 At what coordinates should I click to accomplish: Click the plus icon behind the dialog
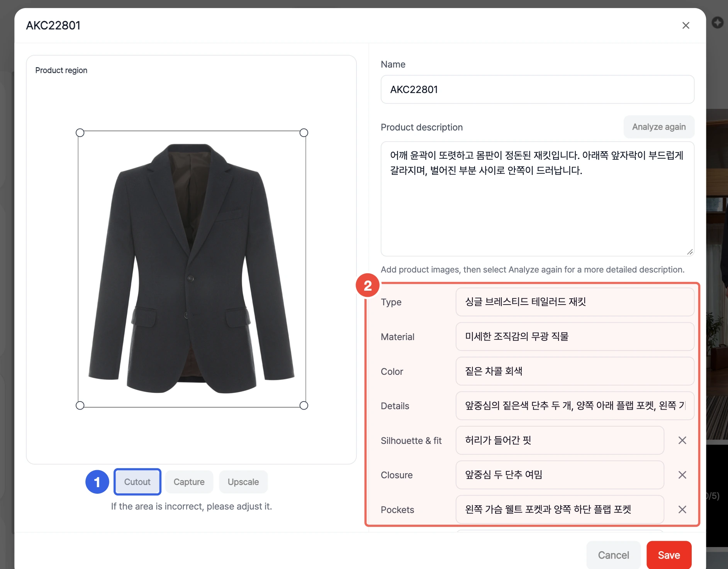(x=718, y=23)
